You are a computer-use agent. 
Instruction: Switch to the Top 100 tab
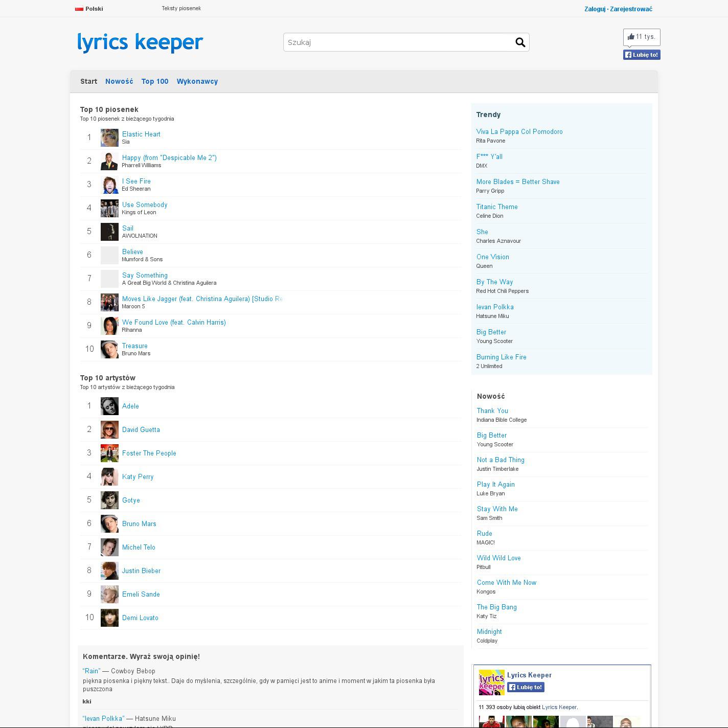pyautogui.click(x=155, y=81)
